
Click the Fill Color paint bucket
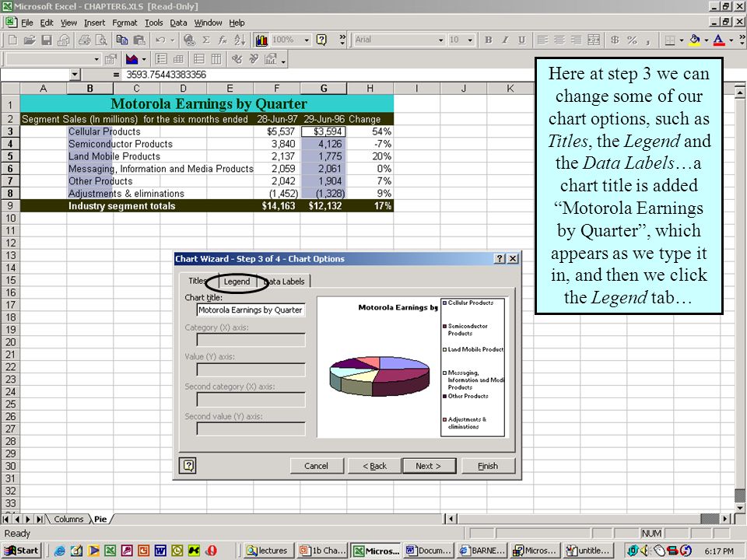695,40
